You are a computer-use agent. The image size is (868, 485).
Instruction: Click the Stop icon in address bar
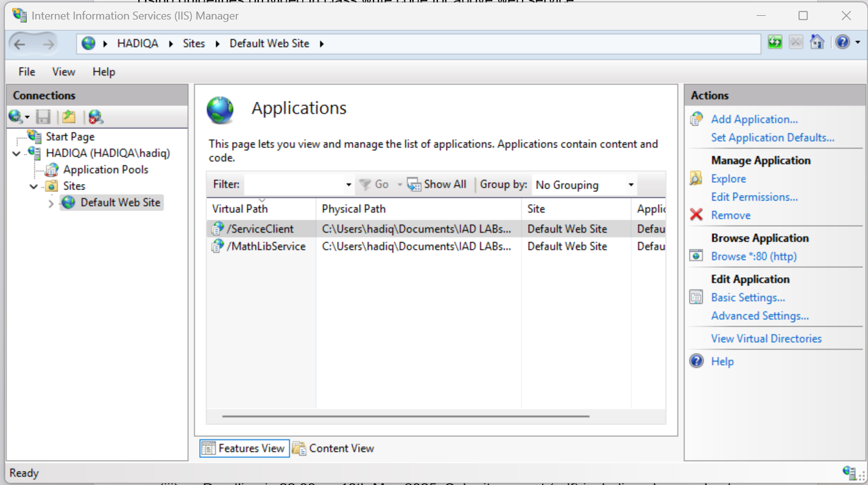(x=796, y=42)
